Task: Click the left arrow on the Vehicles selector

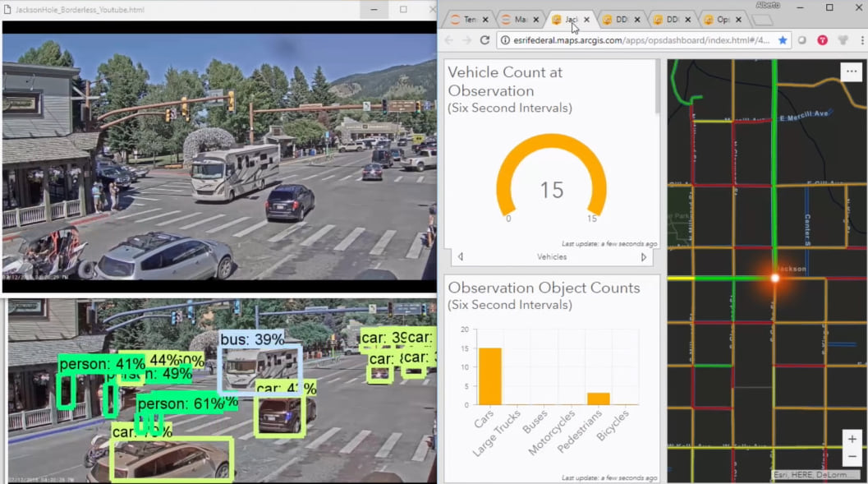Action: [x=460, y=256]
